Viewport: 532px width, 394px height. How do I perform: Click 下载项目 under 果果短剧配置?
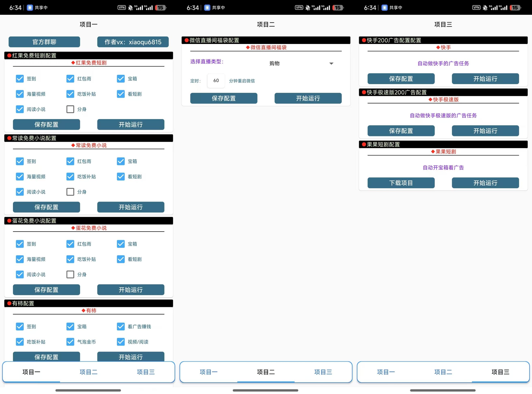(401, 183)
